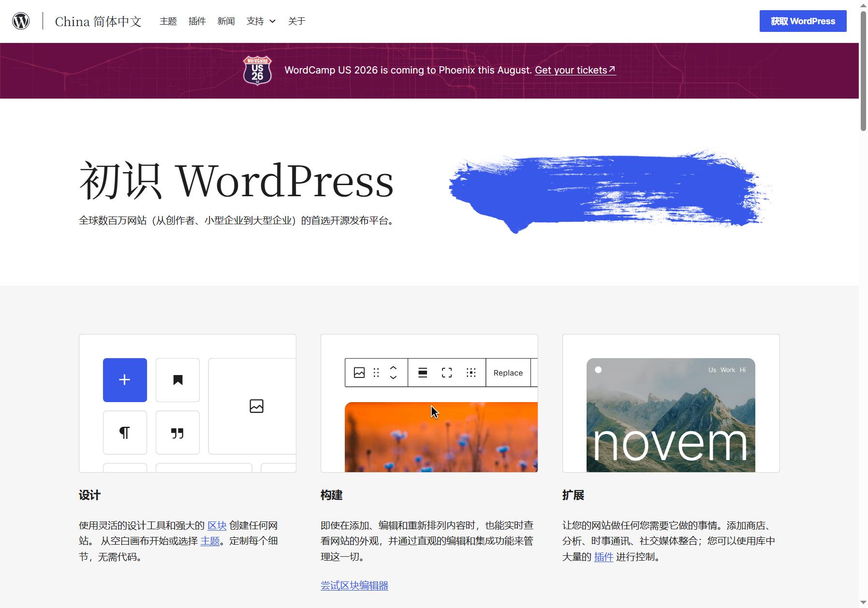Click the image block type icon in toolbar
Viewport: 868px width, 608px height.
click(359, 373)
